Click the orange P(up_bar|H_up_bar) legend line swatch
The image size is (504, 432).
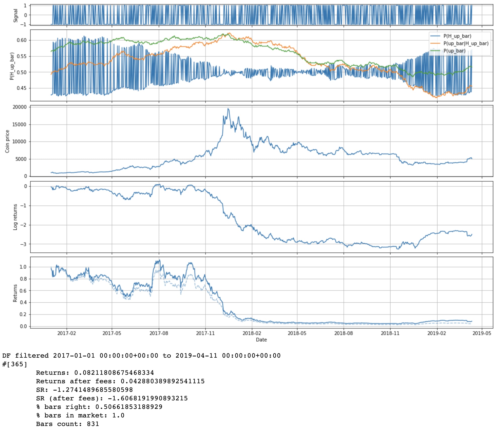(435, 43)
